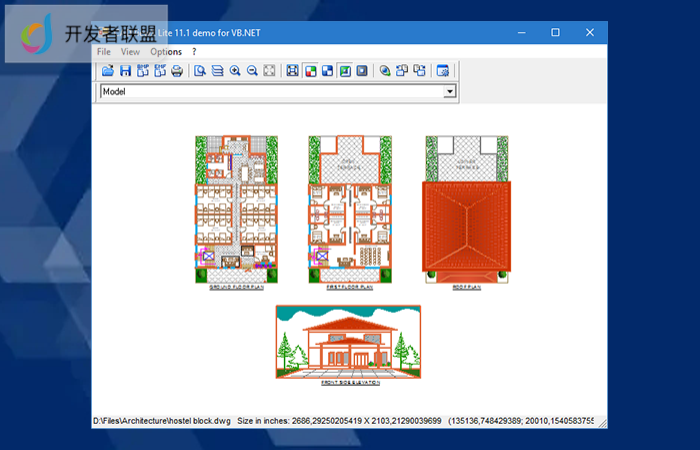Viewport: 700px width, 450px height.
Task: Click the Fit drawing to window icon
Action: [x=269, y=71]
